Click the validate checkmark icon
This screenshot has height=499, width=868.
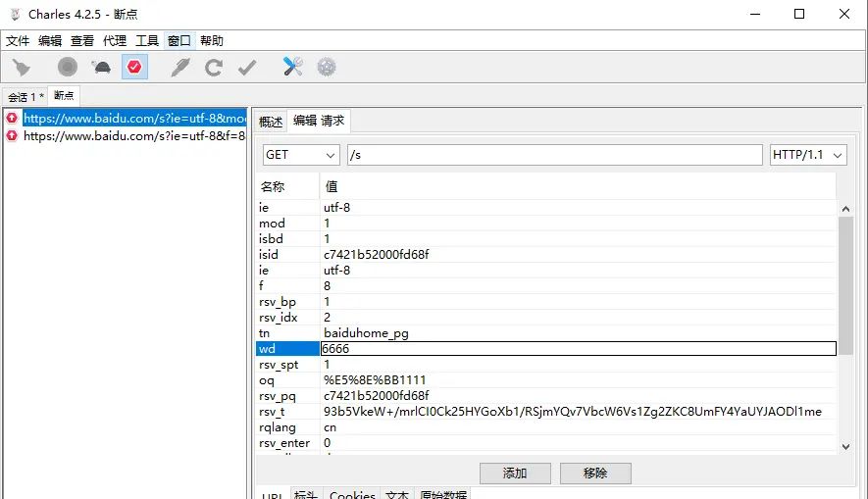click(247, 68)
